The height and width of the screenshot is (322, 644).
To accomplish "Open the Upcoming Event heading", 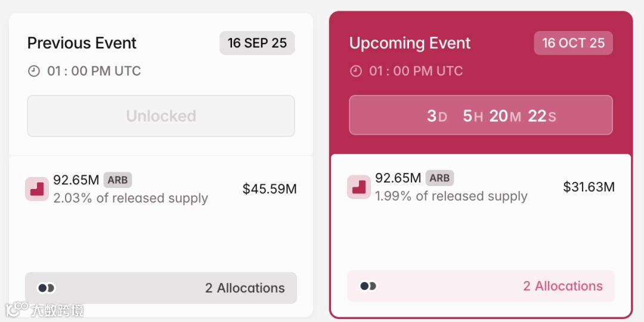I will 410,43.
